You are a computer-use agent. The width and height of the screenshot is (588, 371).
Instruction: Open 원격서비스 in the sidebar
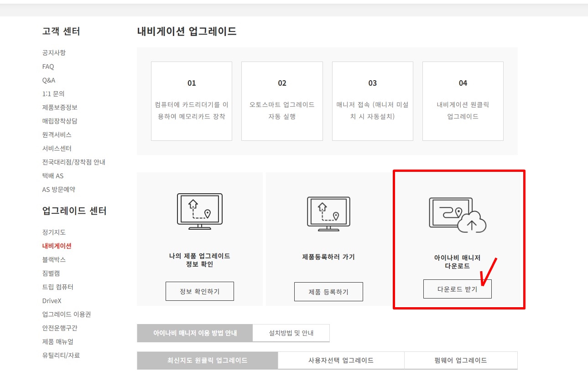57,135
